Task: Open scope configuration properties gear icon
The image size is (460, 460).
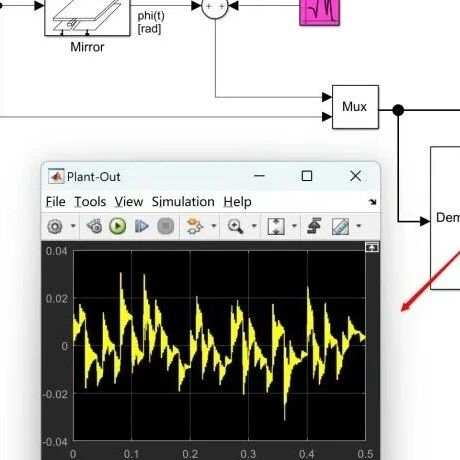Action: coord(55,226)
